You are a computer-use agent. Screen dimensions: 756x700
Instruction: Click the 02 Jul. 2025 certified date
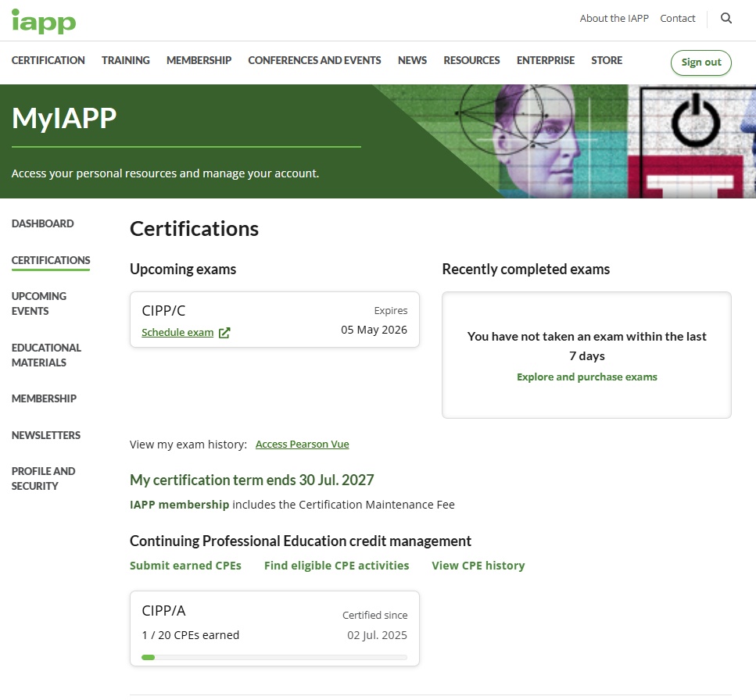tap(377, 635)
